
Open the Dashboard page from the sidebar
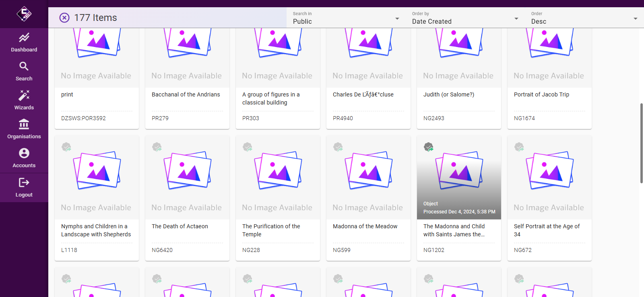(24, 43)
